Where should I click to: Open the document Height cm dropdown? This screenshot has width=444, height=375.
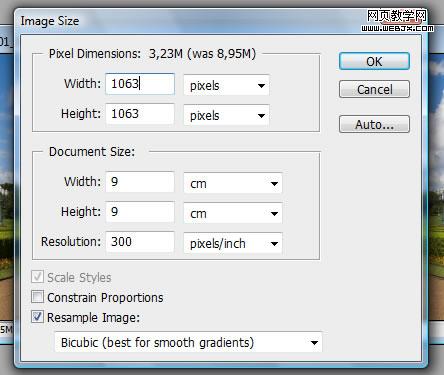pos(233,213)
